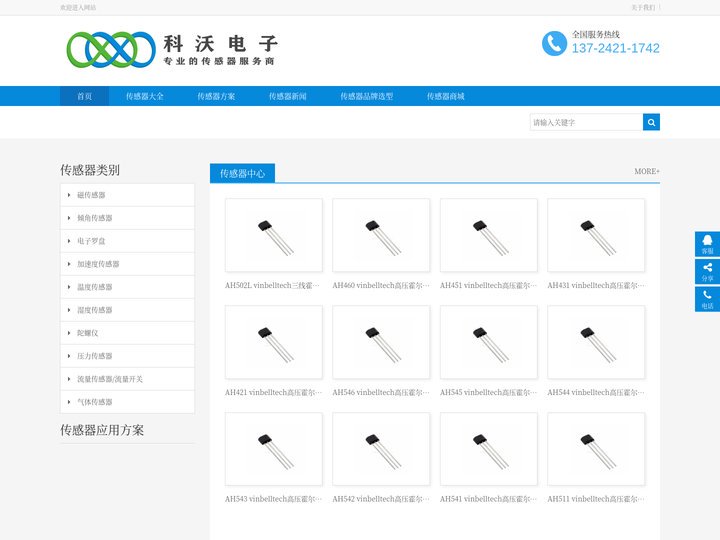Viewport: 720px width, 540px height.
Task: Click the 137-2421-1742 hotline number
Action: click(615, 48)
